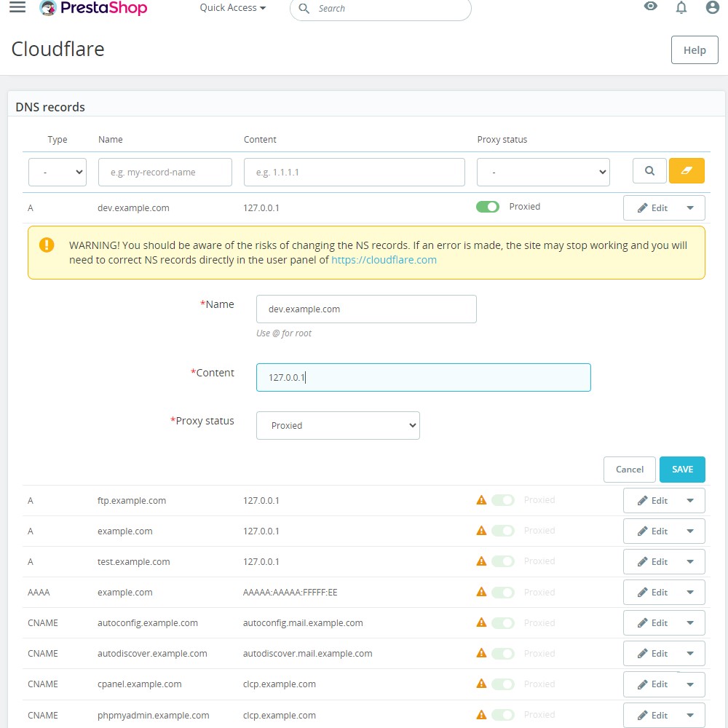Expand actions arrow for autoconfig.example.com row
Image resolution: width=728 pixels, height=728 pixels.
click(690, 623)
